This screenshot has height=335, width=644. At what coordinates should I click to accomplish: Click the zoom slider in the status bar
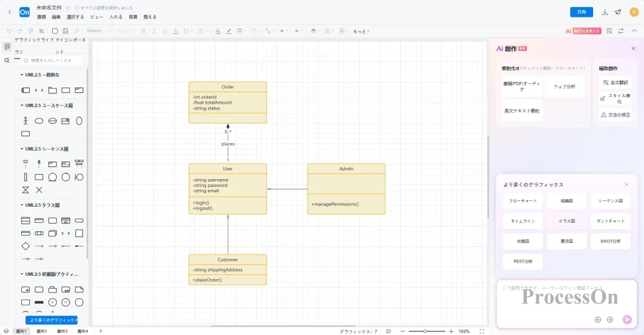tap(426, 331)
